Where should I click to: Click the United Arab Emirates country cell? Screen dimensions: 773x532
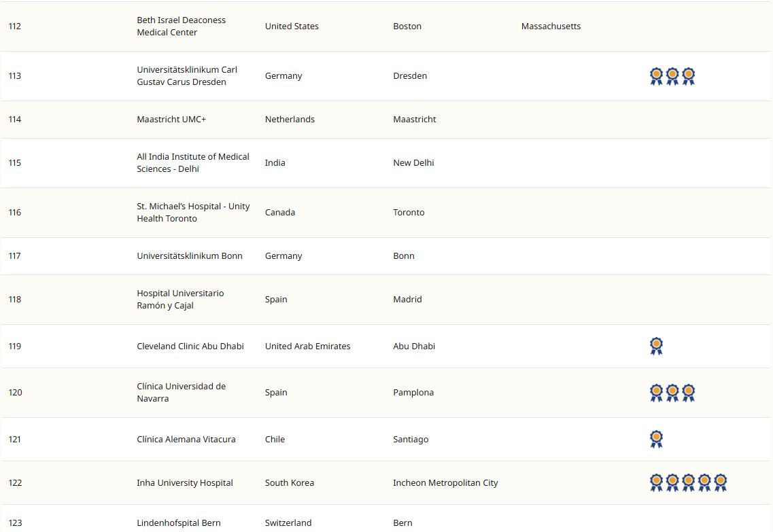(307, 347)
